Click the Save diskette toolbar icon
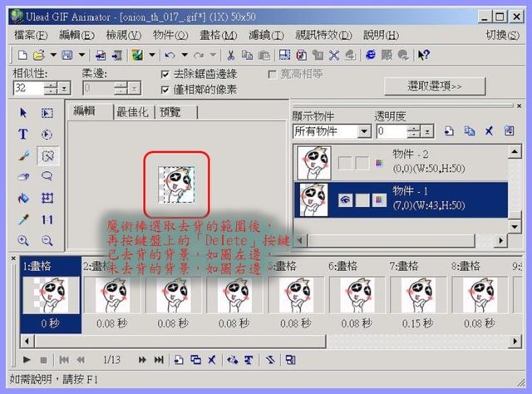 pos(67,55)
